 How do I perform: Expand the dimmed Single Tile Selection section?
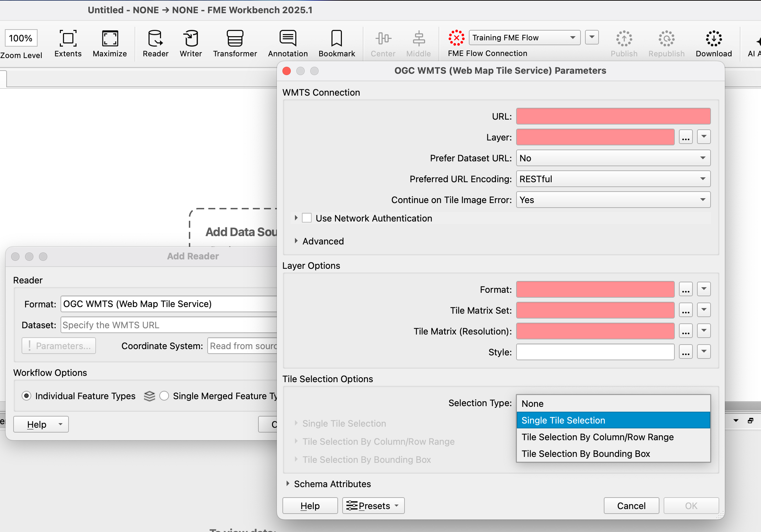(296, 423)
